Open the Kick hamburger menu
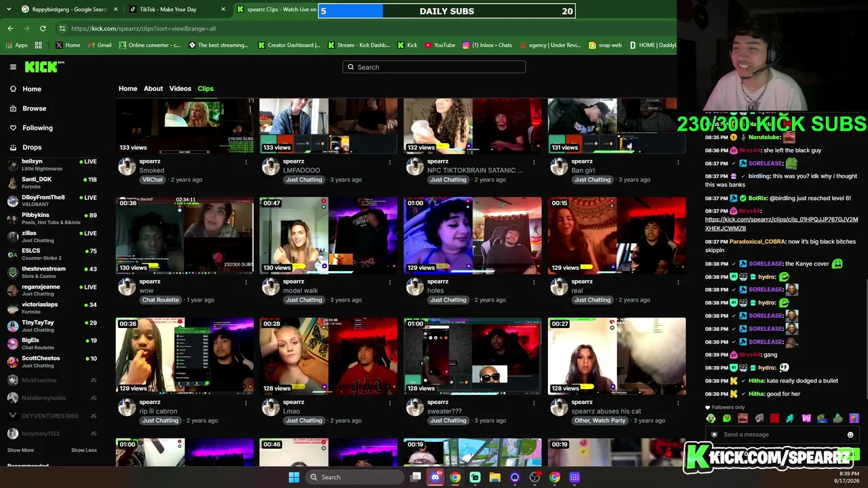Screen dimensions: 868x488 coord(13,67)
